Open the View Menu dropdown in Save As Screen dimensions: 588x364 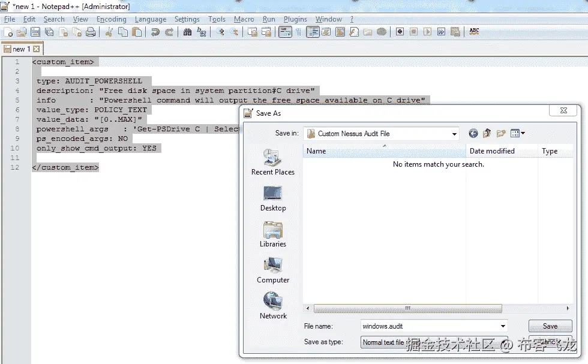[517, 134]
